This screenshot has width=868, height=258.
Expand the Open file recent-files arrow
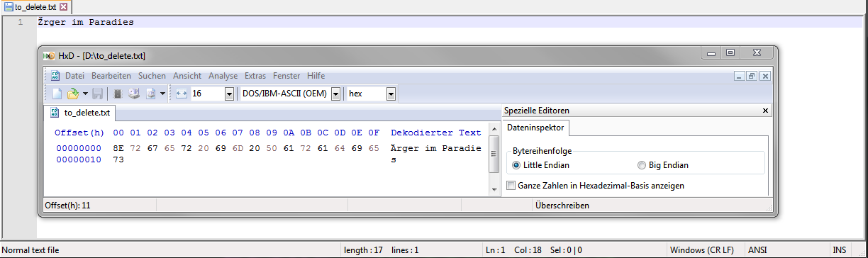pyautogui.click(x=85, y=94)
